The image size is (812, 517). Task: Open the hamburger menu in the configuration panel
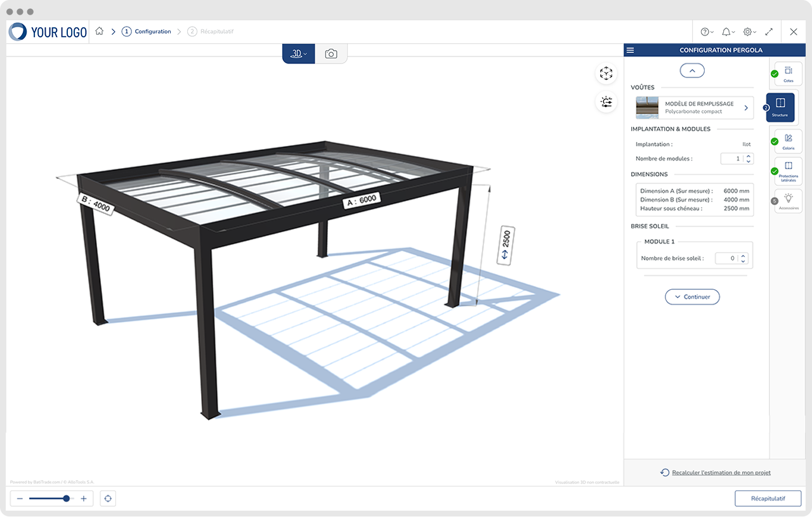pyautogui.click(x=630, y=50)
